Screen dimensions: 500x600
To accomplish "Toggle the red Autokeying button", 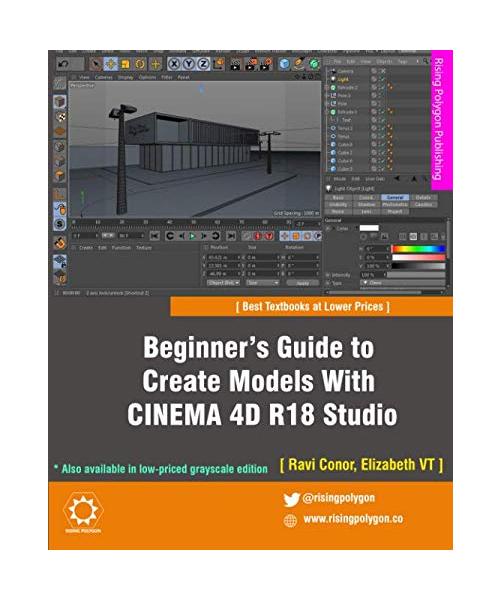I will 258,236.
